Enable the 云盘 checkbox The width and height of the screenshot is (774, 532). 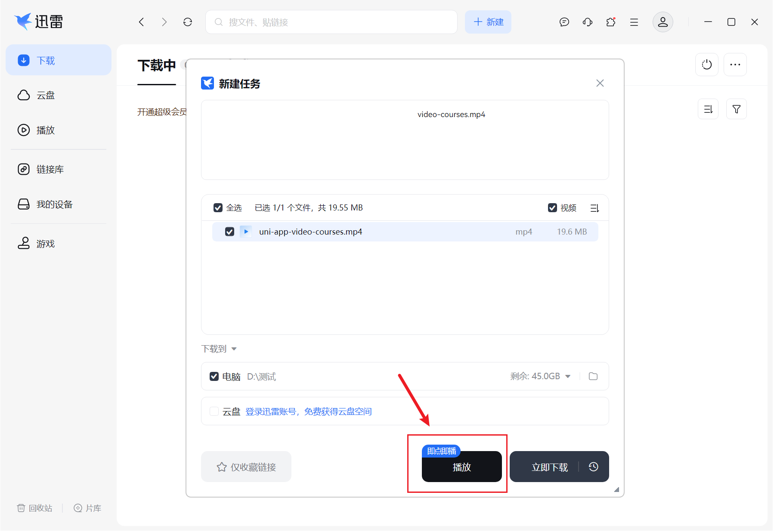click(214, 411)
